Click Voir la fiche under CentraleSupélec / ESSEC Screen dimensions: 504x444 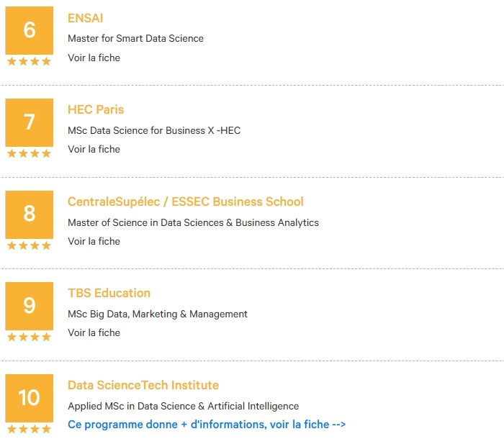(94, 241)
